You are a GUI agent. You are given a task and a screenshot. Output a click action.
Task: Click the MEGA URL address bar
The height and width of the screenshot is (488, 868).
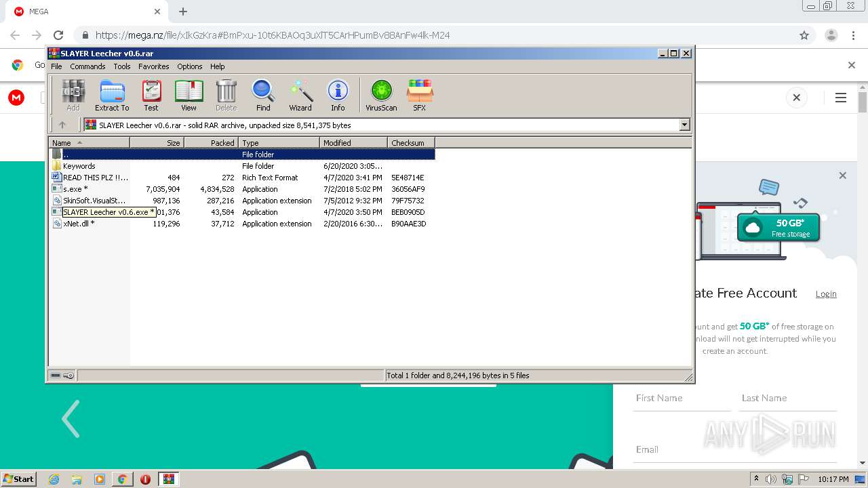pyautogui.click(x=434, y=35)
